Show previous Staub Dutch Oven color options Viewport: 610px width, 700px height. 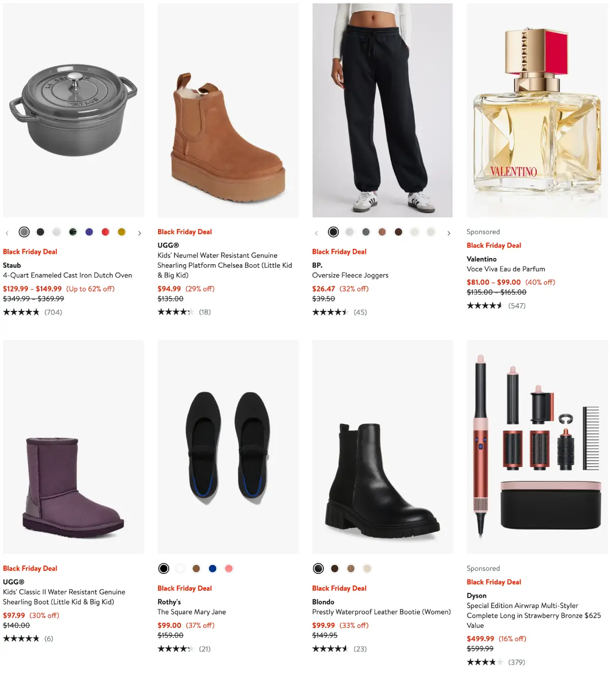[7, 233]
